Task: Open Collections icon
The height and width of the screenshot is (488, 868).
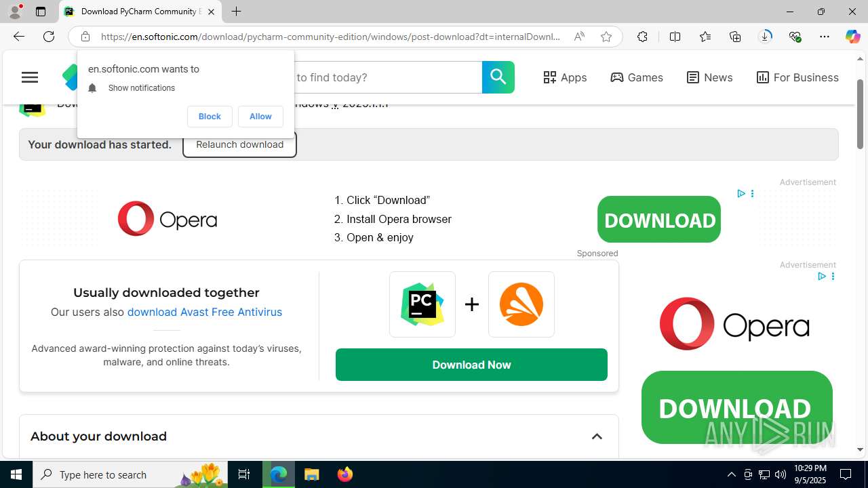Action: pyautogui.click(x=735, y=37)
